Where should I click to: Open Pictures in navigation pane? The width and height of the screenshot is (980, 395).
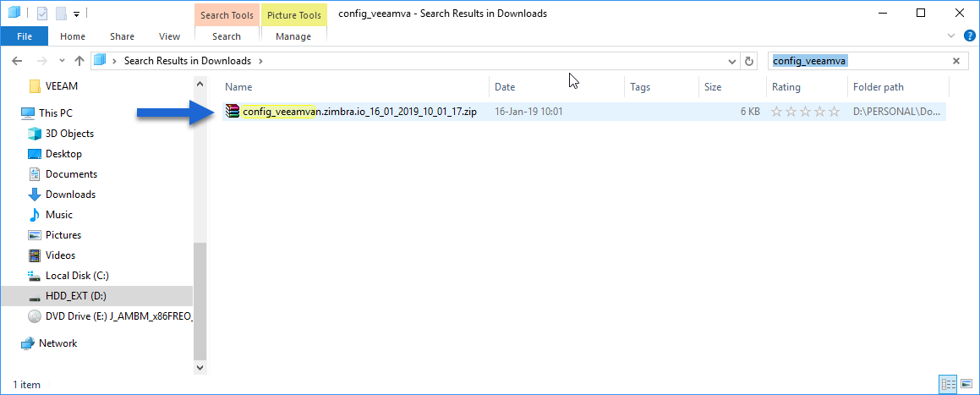click(63, 235)
